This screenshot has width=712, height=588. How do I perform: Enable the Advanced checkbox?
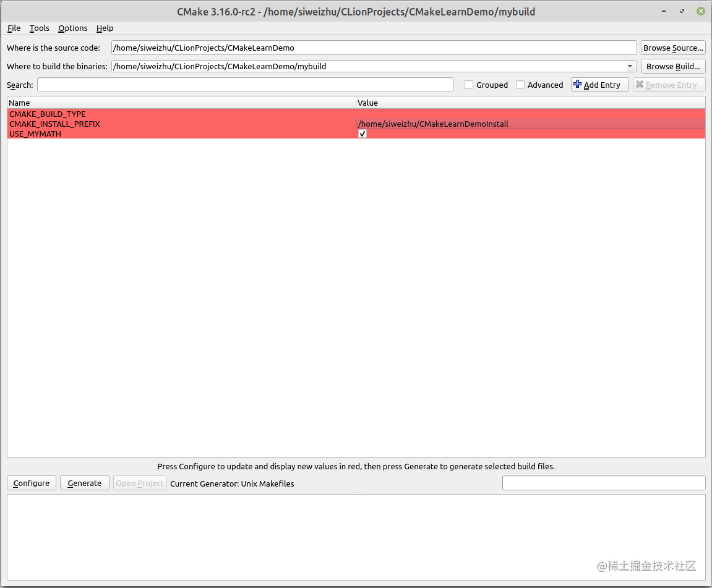pos(520,85)
